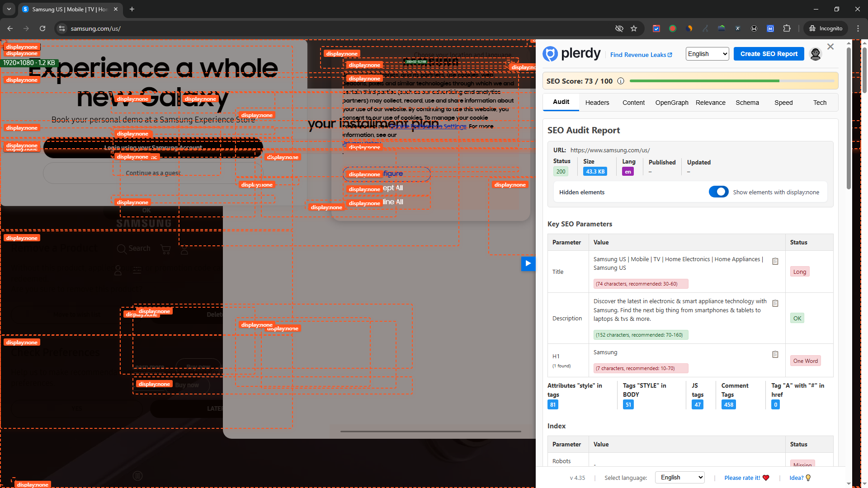Open the Plerdy user account avatar
The width and height of the screenshot is (868, 488).
pyautogui.click(x=815, y=54)
